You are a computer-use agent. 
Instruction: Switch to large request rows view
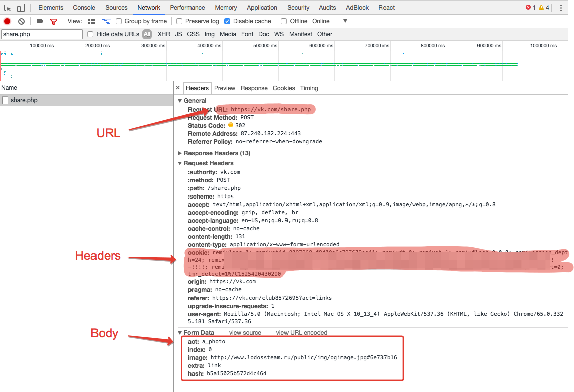click(x=92, y=21)
